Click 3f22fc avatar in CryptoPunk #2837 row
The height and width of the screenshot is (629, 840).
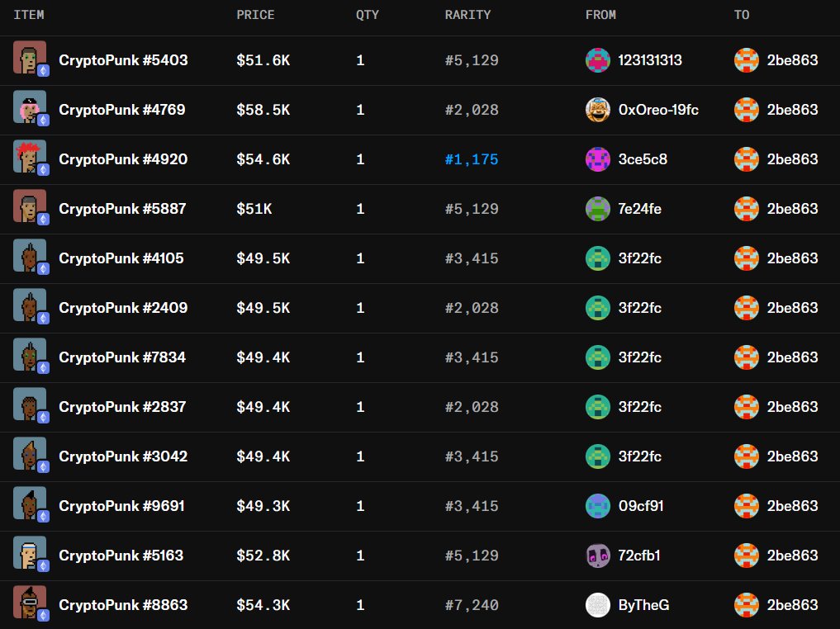(x=598, y=407)
